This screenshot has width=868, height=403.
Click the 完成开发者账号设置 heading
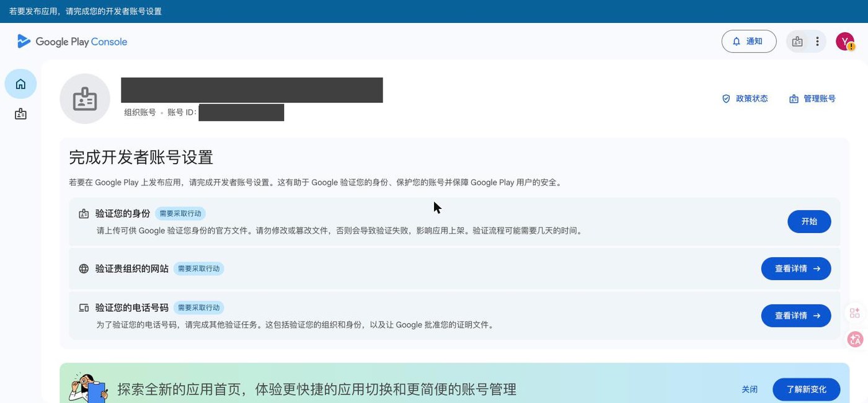point(141,157)
